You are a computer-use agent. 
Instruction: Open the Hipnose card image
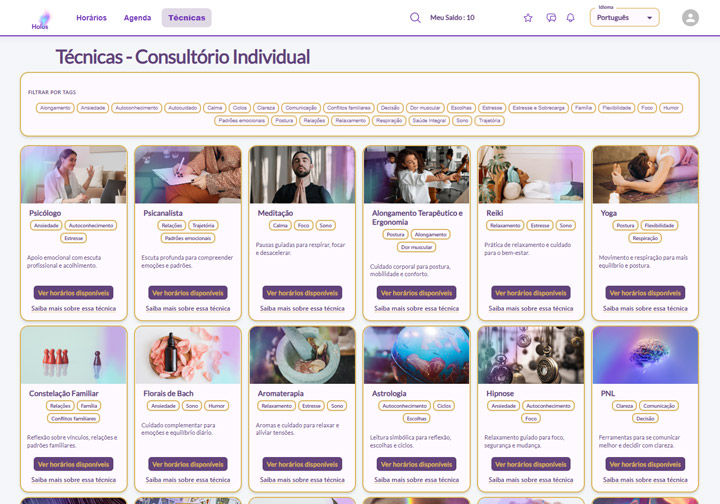531,355
